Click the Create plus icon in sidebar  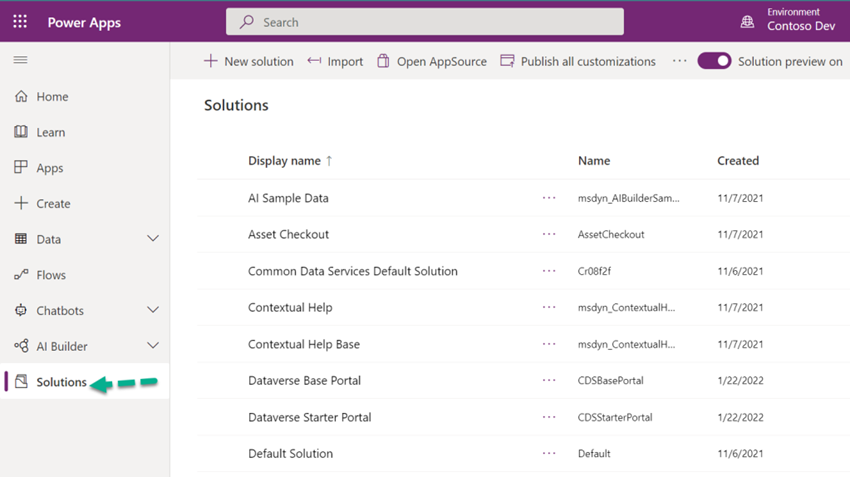pos(21,203)
